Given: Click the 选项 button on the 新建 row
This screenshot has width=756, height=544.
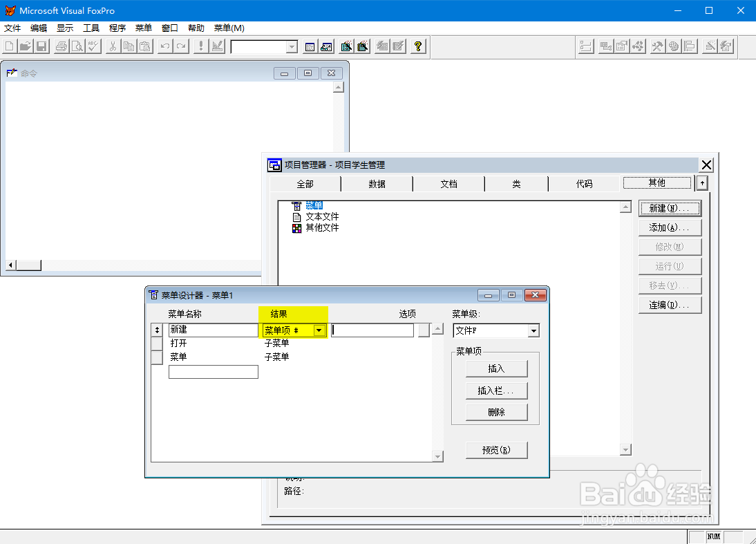Looking at the screenshot, I should (x=424, y=330).
